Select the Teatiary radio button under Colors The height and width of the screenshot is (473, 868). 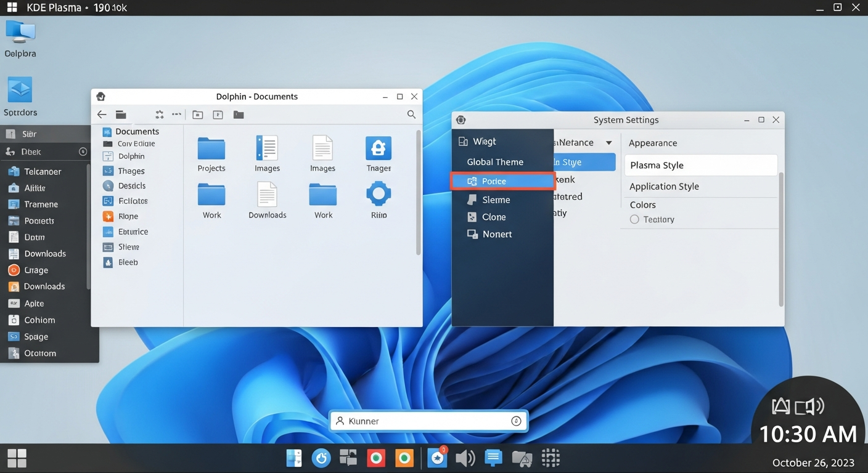(634, 219)
